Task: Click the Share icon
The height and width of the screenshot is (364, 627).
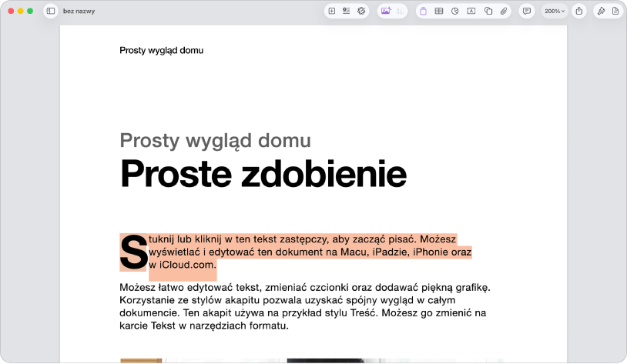Action: tap(579, 12)
